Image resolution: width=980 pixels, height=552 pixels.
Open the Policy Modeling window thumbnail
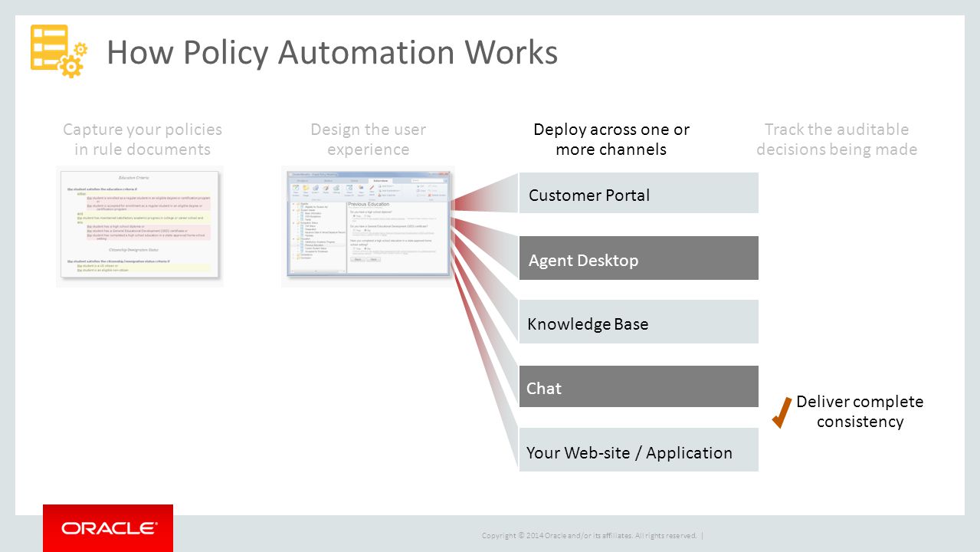click(x=369, y=226)
